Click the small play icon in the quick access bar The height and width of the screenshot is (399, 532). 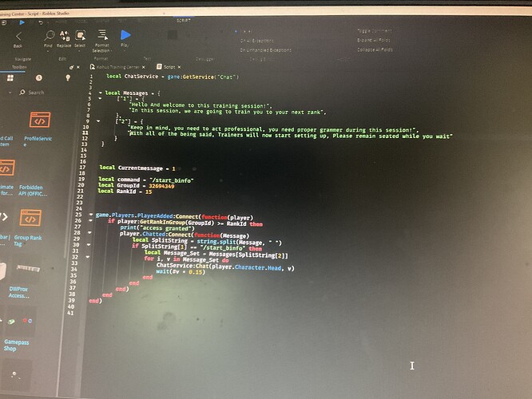[22, 22]
